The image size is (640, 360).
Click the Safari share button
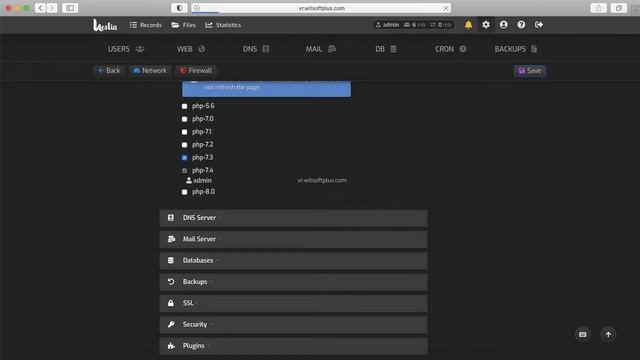coord(598,8)
